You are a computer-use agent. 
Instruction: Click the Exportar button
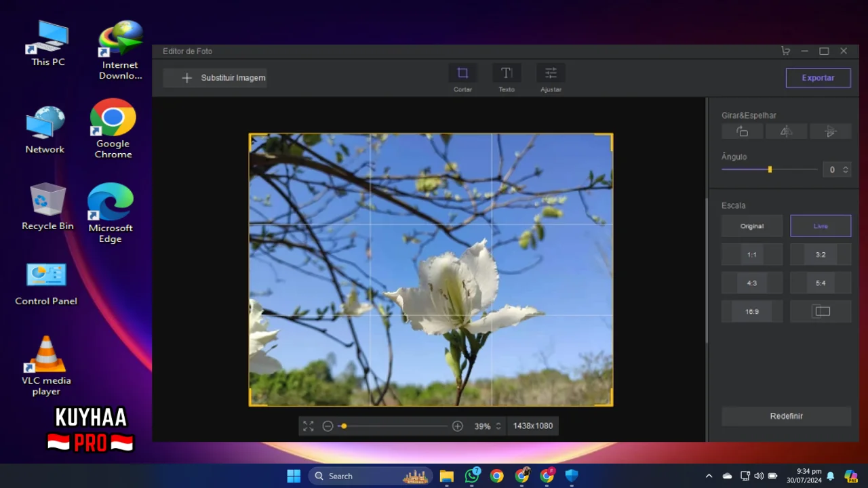[x=818, y=78]
